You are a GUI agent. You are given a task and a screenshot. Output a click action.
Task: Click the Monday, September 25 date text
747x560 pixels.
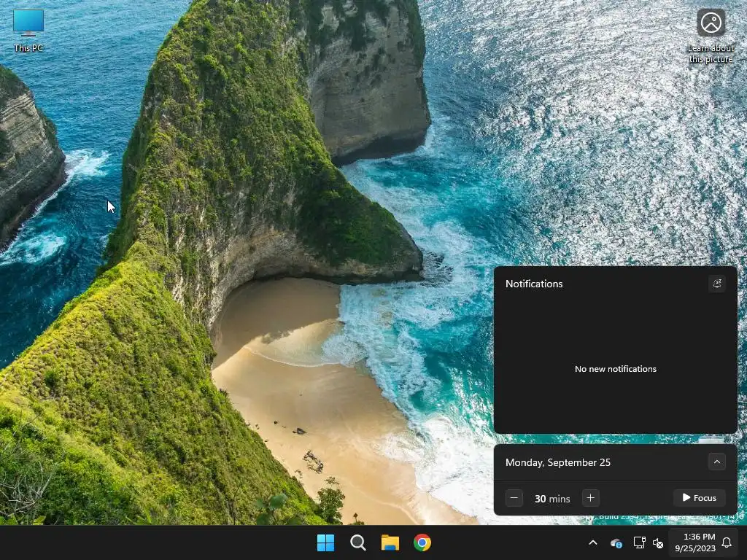tap(558, 462)
